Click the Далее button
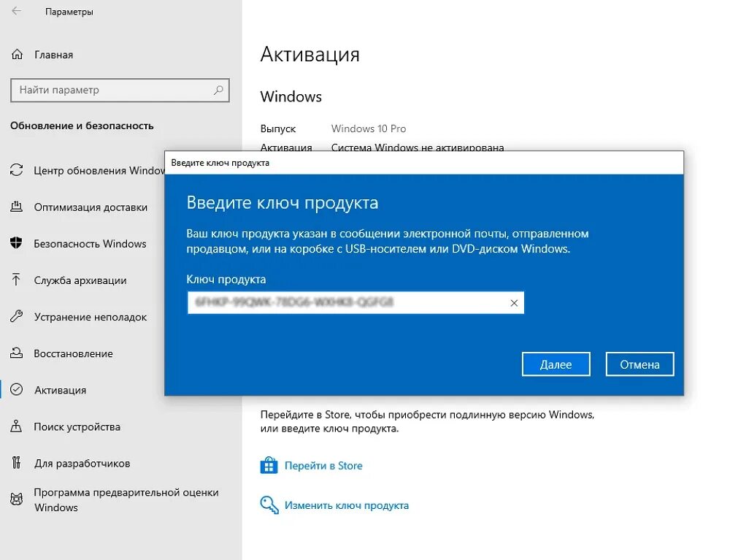This screenshot has width=730, height=560. point(556,364)
